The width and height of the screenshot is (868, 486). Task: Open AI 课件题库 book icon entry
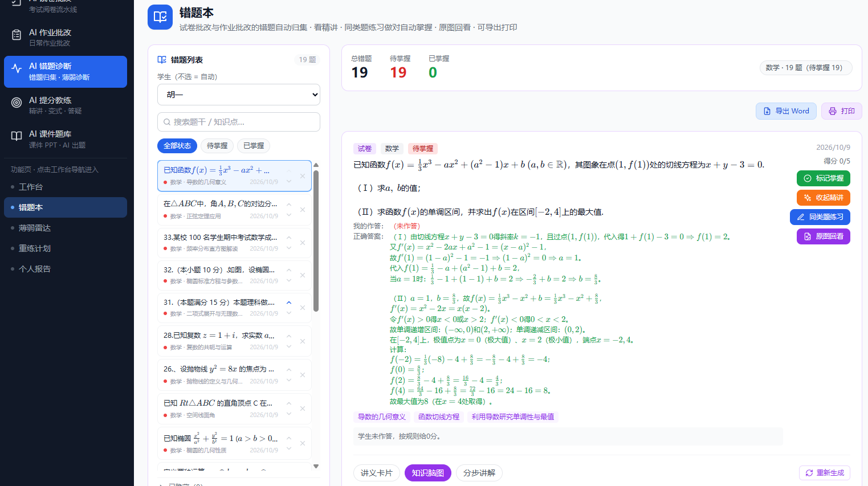coord(17,136)
